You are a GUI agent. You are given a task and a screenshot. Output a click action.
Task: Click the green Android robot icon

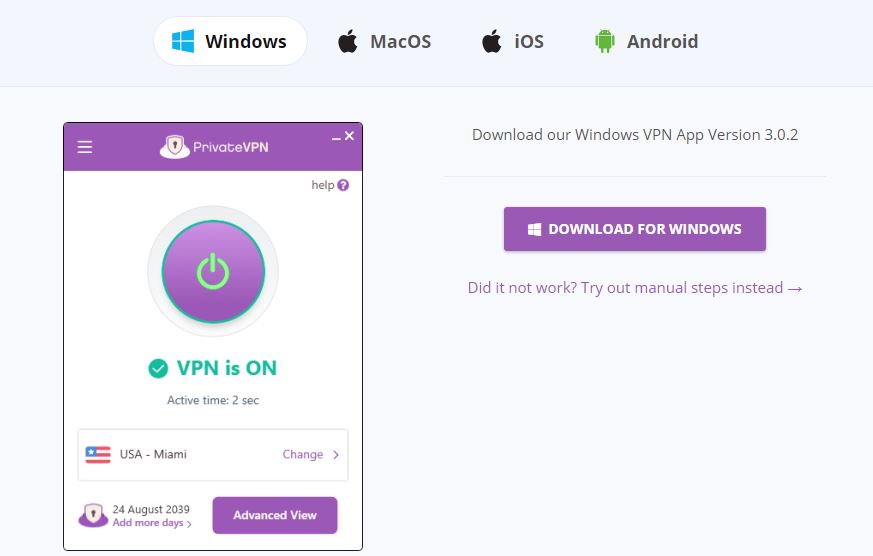605,41
